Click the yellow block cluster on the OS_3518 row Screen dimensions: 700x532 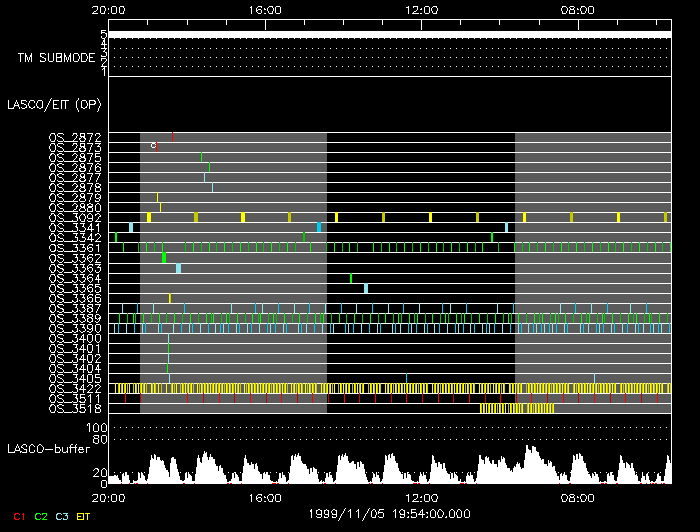516,408
